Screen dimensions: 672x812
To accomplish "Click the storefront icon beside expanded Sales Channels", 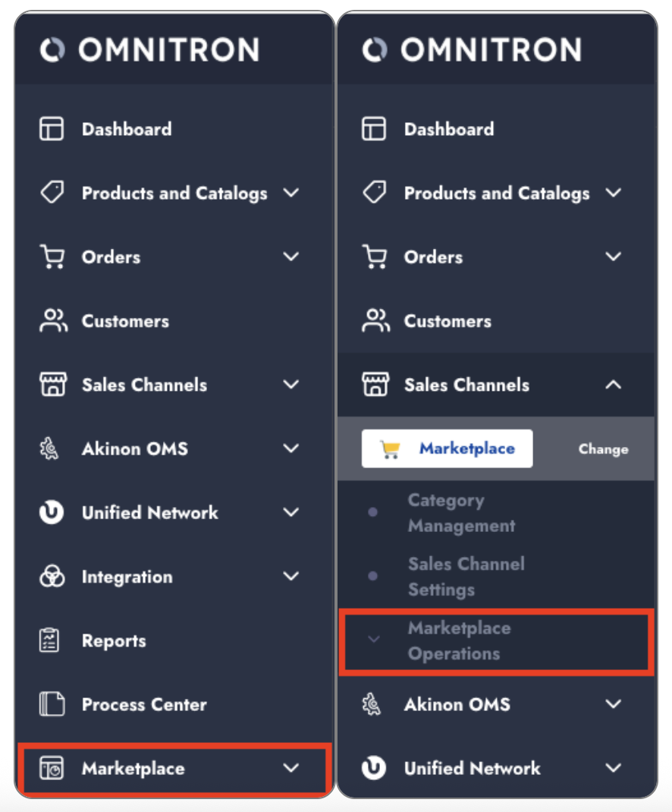I will click(x=374, y=385).
